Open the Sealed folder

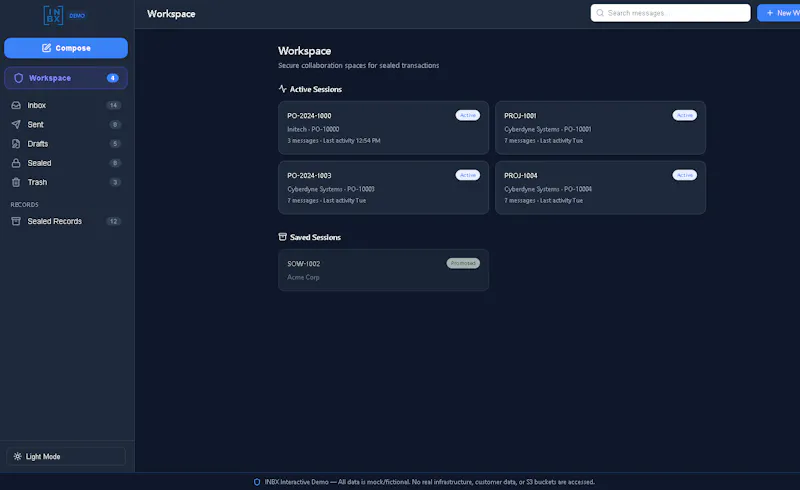point(66,163)
